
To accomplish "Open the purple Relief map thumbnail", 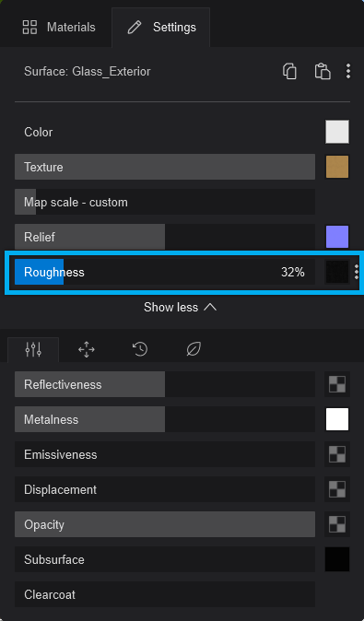I will (x=337, y=237).
